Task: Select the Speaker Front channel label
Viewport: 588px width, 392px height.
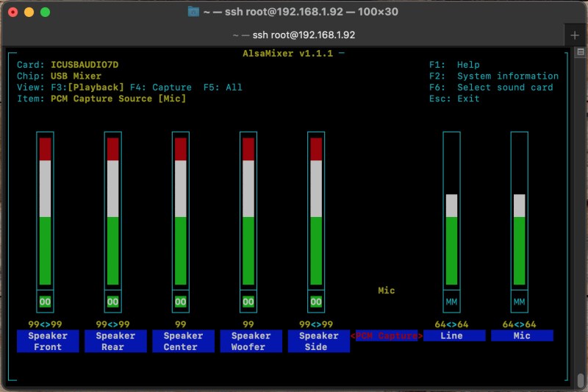Action: 48,341
